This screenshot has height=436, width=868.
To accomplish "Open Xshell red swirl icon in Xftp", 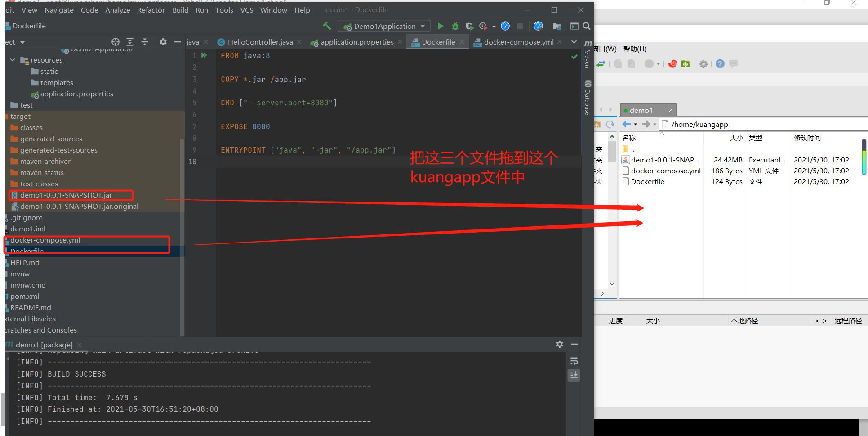I will [x=672, y=64].
